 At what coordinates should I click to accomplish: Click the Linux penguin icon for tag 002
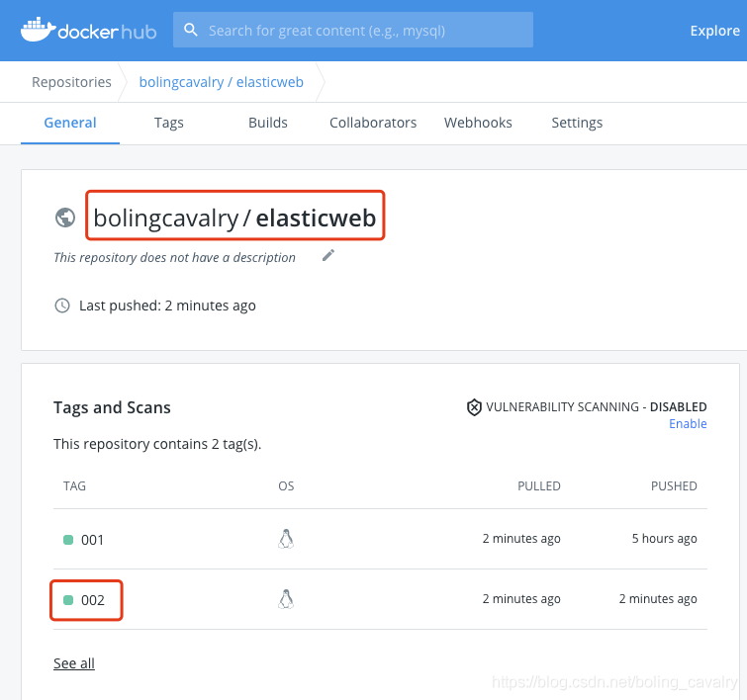pos(286,599)
